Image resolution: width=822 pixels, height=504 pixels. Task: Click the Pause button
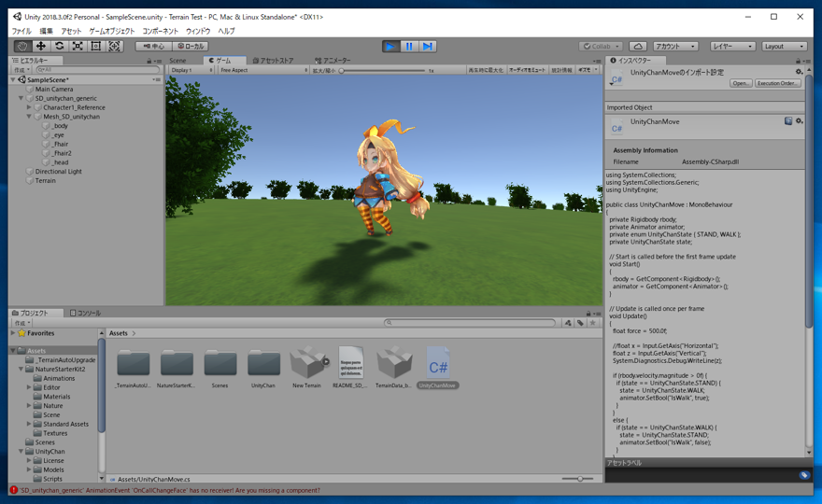[409, 46]
